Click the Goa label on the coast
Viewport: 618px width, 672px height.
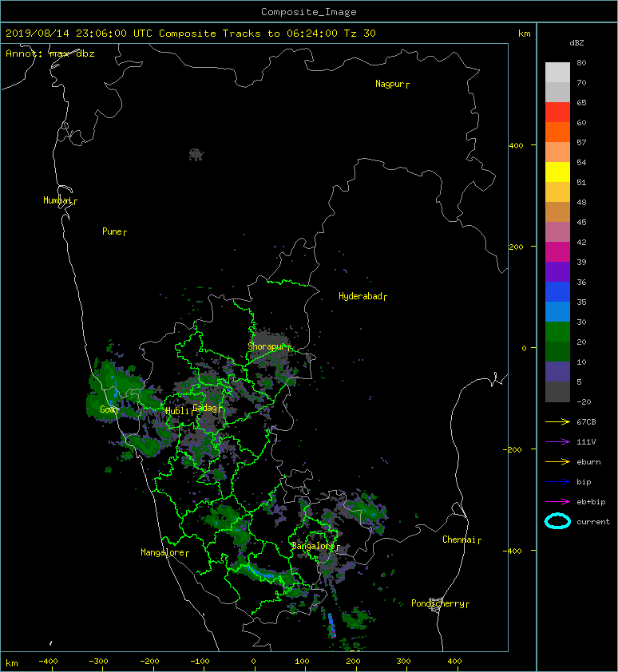coord(109,409)
